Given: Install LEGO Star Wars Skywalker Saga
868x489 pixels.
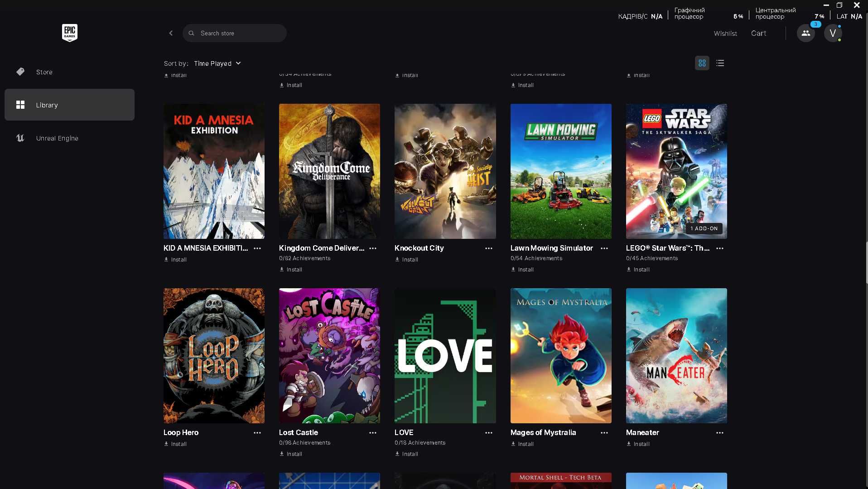Looking at the screenshot, I should pyautogui.click(x=638, y=270).
